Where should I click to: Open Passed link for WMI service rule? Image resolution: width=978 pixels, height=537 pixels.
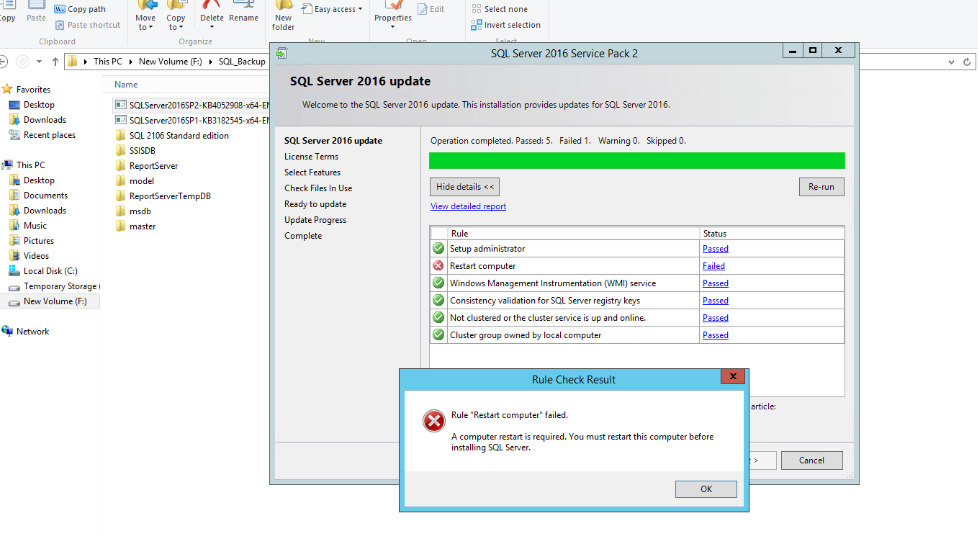(x=715, y=284)
